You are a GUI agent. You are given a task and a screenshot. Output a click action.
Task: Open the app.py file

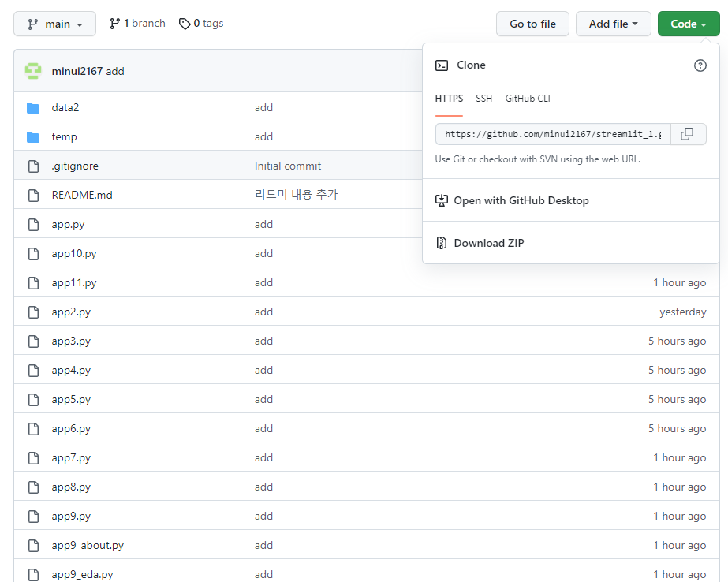tap(69, 225)
